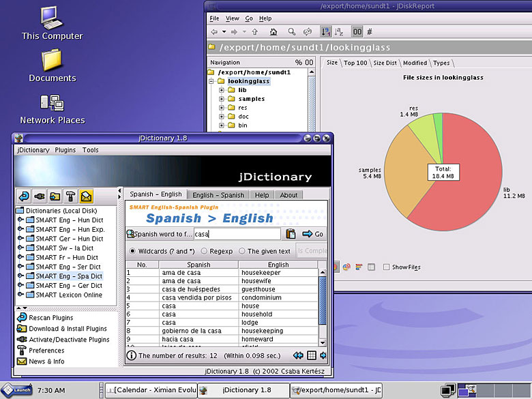Open back history dropdown arrow in JDiskReport
532x399 pixels.
point(224,32)
